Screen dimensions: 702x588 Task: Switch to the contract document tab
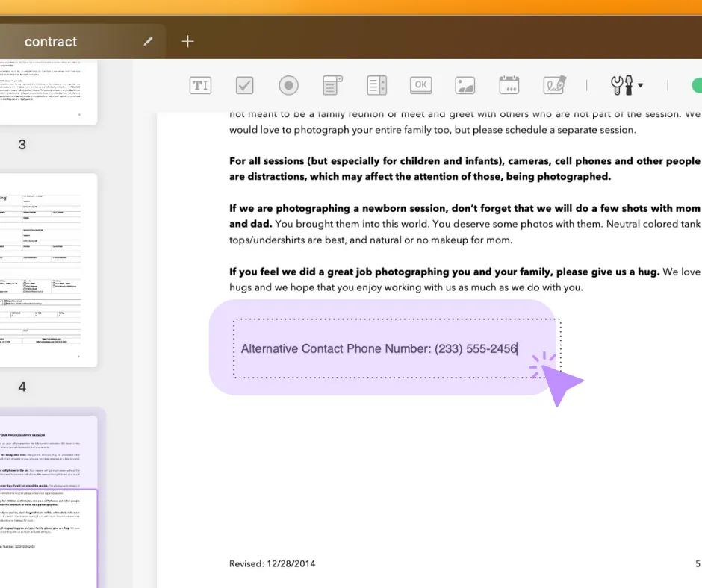point(51,41)
